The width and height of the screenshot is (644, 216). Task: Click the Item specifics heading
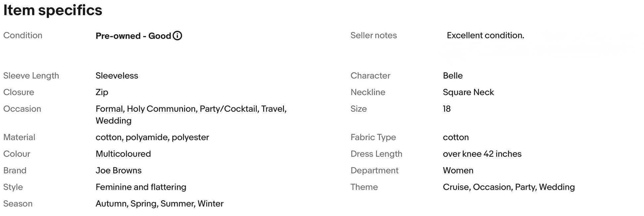pos(53,10)
